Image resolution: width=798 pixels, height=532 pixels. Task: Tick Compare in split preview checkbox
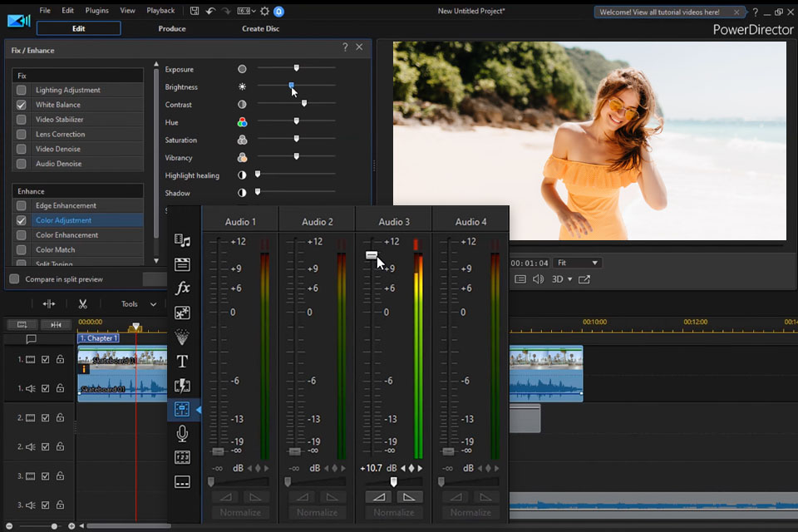(x=14, y=279)
